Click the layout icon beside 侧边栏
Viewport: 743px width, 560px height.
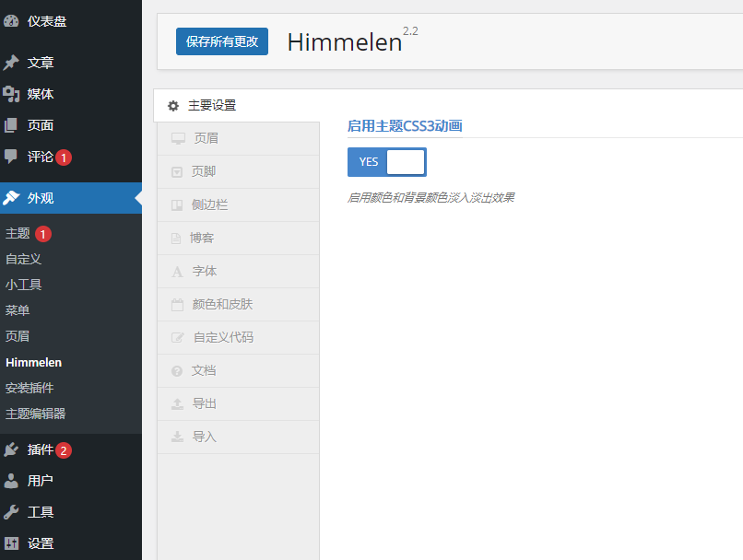tap(177, 205)
